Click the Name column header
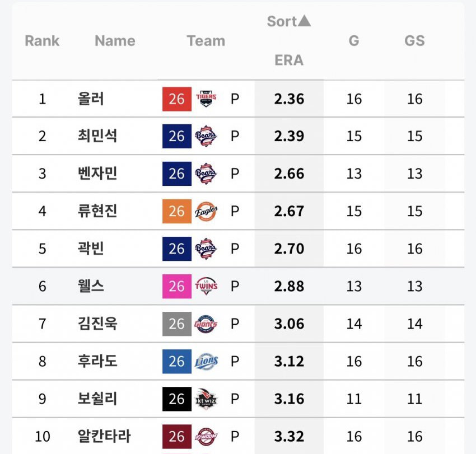Screen dimensions: 476x454 pyautogui.click(x=115, y=41)
